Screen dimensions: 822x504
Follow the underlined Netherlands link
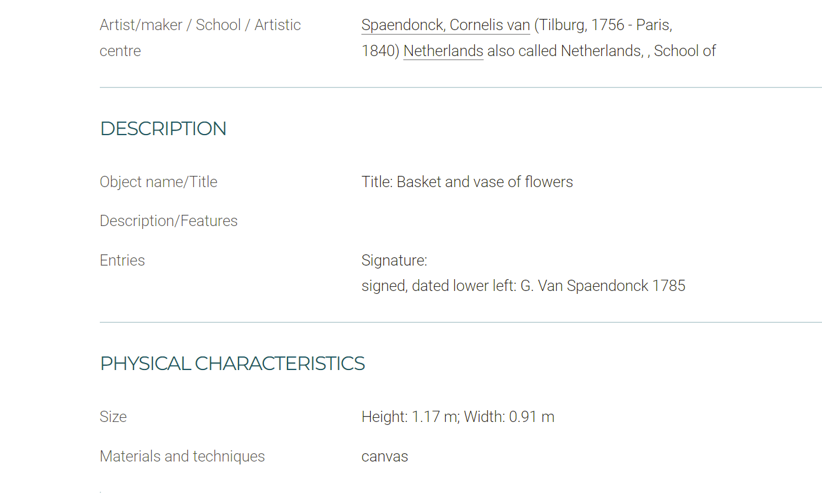click(443, 51)
